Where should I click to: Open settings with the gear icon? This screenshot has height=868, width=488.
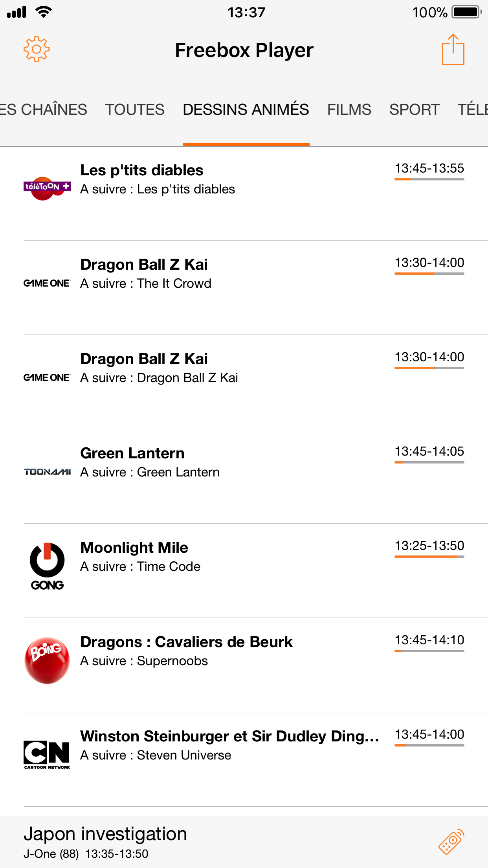(x=36, y=50)
